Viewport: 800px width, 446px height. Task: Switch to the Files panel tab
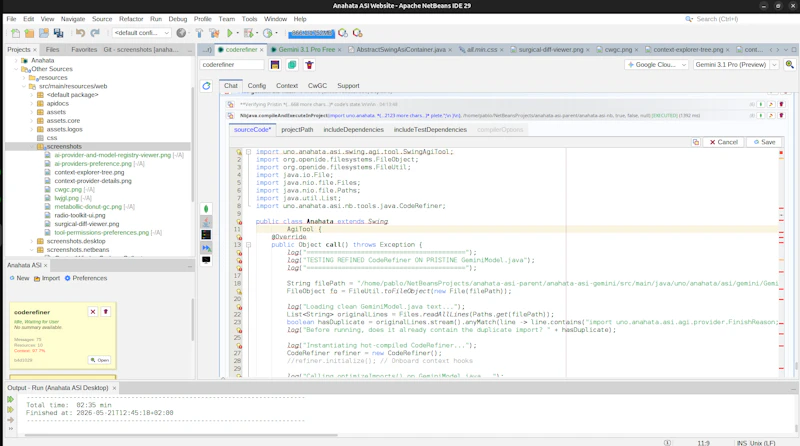(53, 49)
